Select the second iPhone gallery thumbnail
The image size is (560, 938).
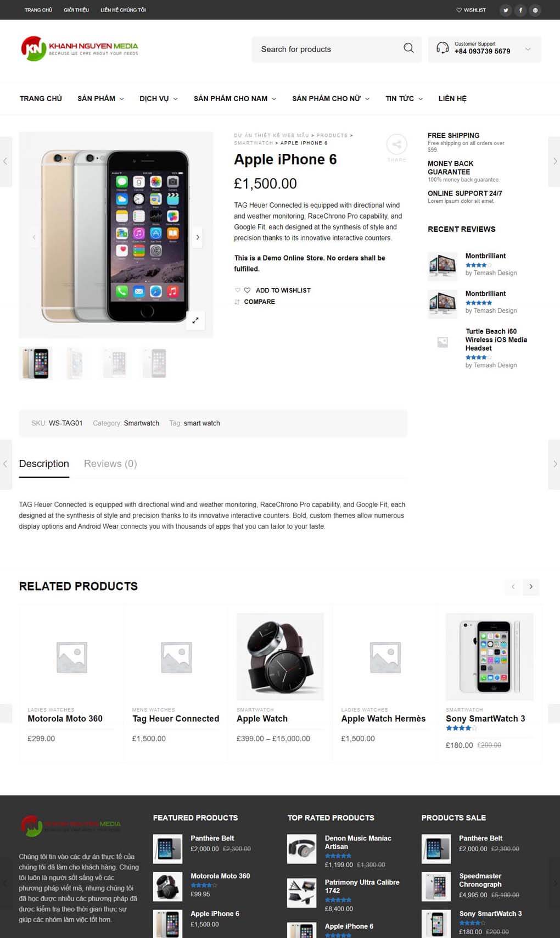click(x=77, y=363)
